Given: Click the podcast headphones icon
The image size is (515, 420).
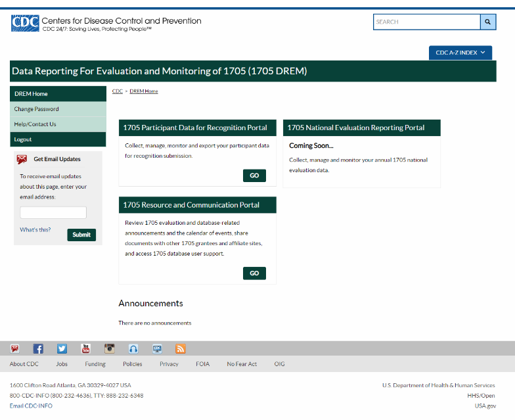Looking at the screenshot, I should click(133, 348).
